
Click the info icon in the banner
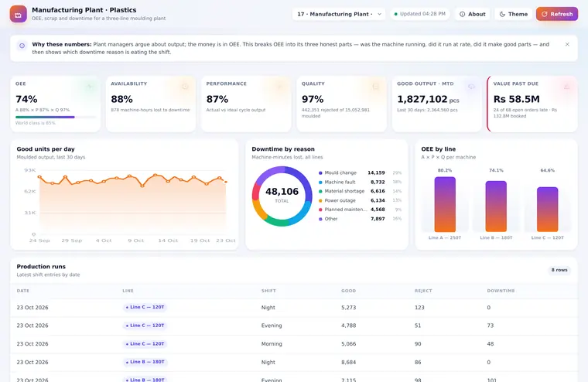[x=22, y=46]
